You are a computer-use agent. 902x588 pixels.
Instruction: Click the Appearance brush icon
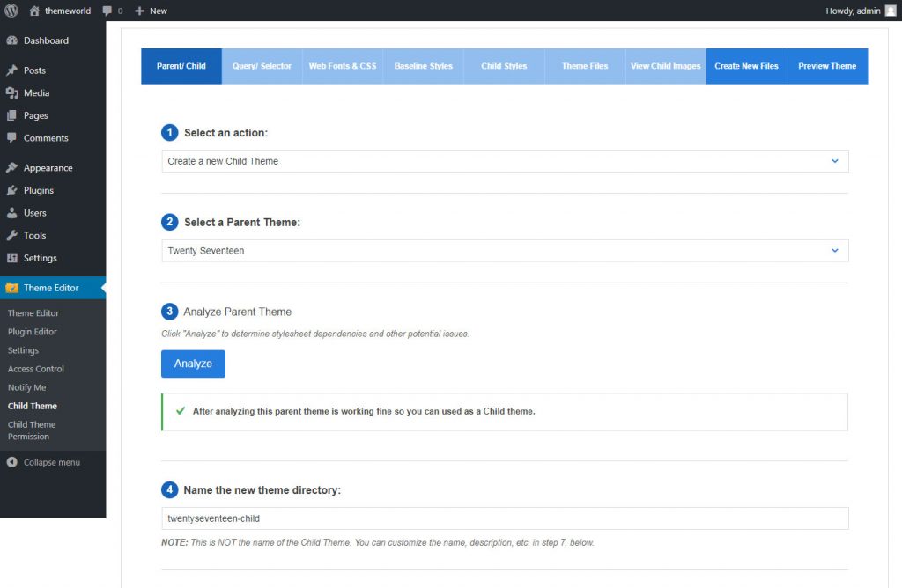[12, 167]
